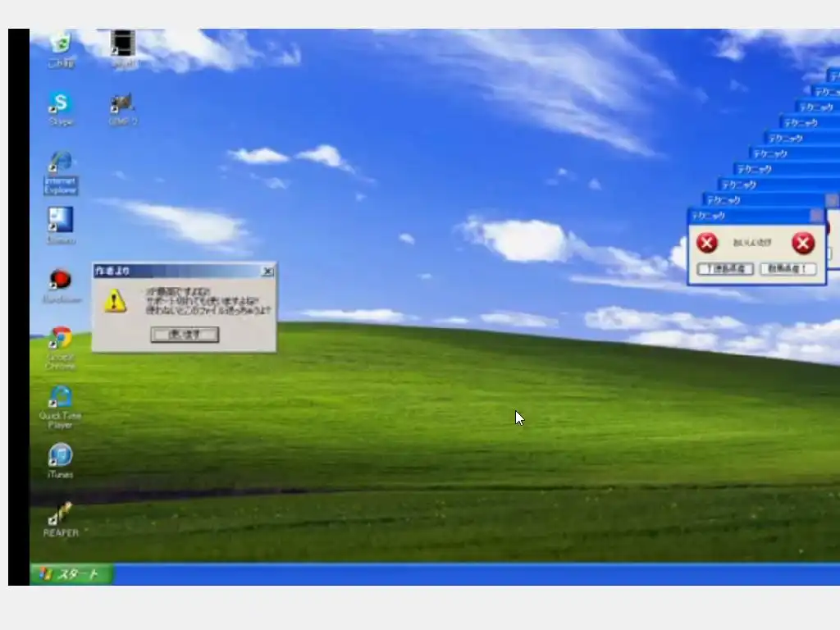The width and height of the screenshot is (840, 630).
Task: Click the empty blue taskbar area
Action: (477, 574)
